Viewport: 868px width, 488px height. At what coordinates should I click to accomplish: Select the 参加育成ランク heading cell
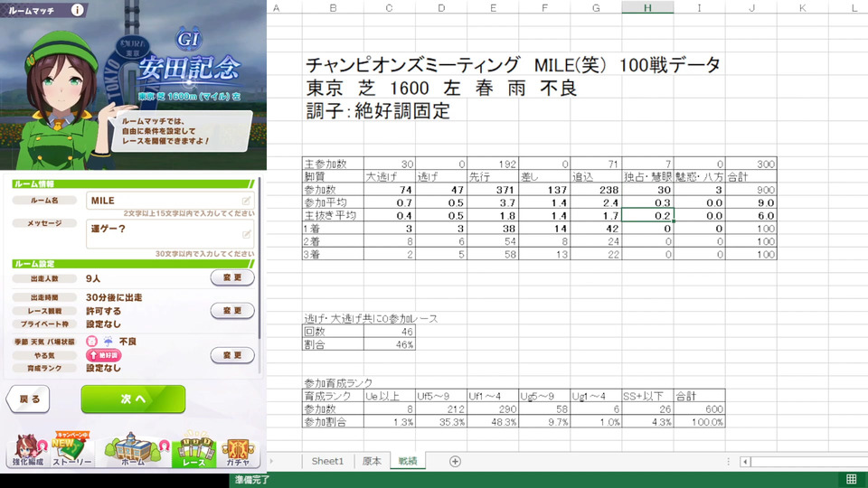[x=338, y=383]
